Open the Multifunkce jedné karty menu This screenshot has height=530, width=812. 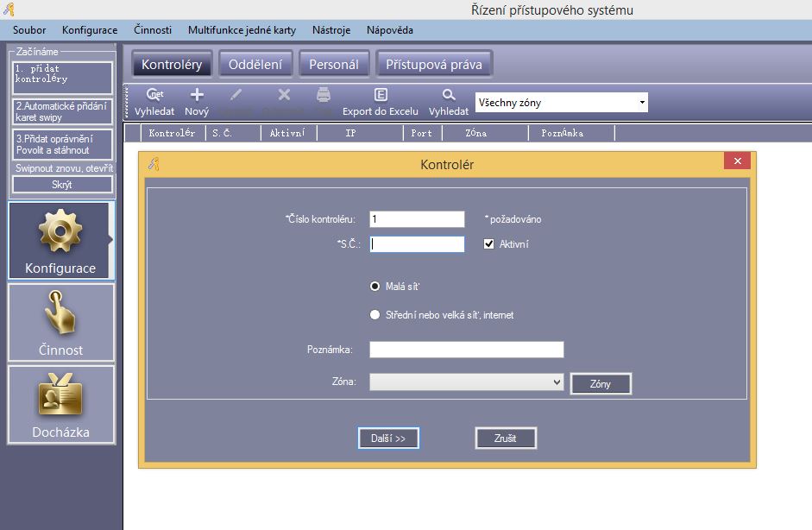[242, 30]
